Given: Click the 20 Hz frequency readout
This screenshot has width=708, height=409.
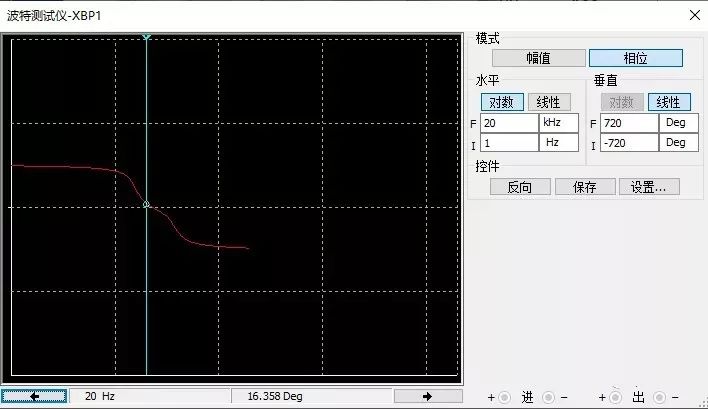Looking at the screenshot, I should tap(149, 396).
